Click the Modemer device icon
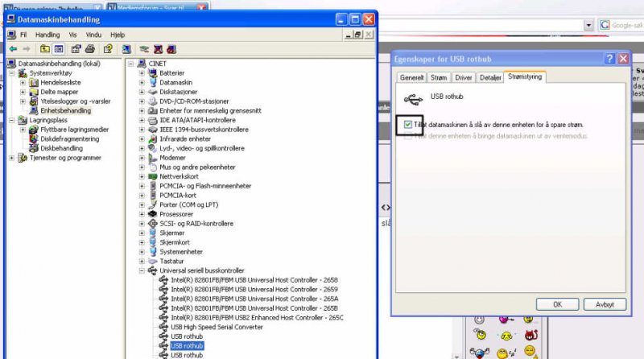 pyautogui.click(x=153, y=158)
